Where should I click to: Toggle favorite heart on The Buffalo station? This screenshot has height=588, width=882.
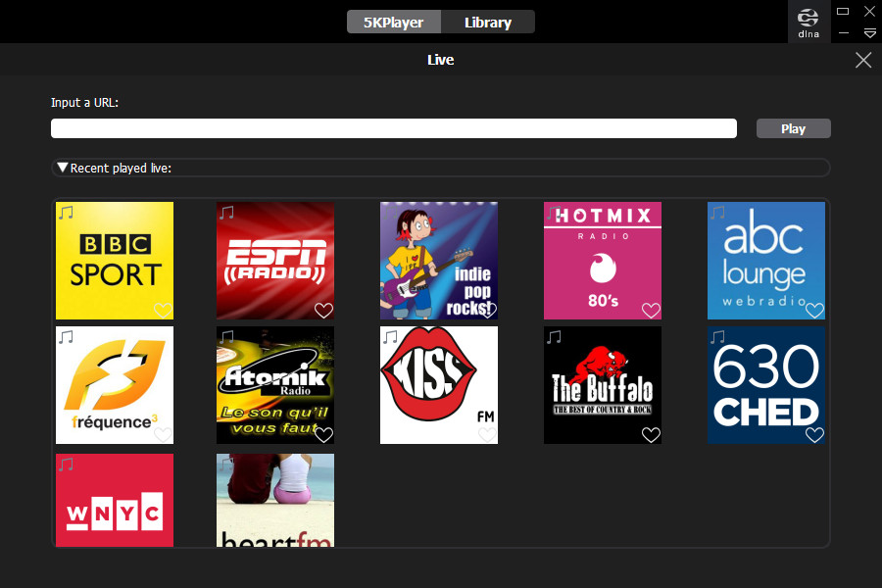pos(651,434)
